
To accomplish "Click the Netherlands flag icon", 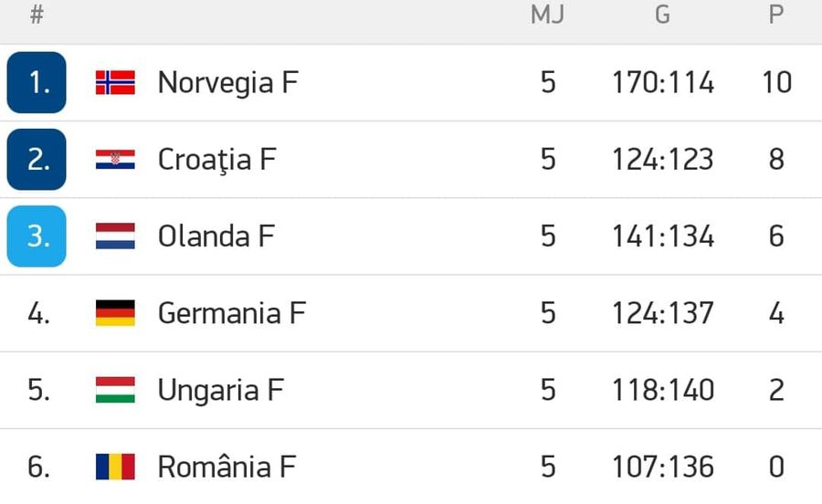I will (115, 236).
